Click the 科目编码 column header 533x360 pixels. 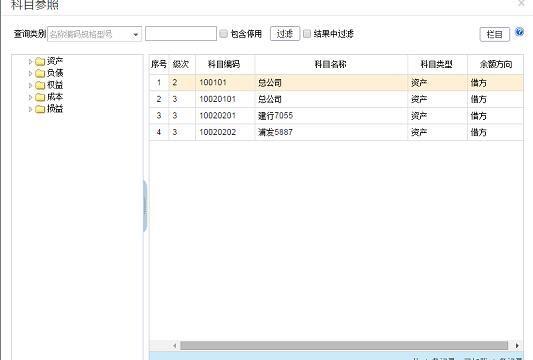coord(225,64)
